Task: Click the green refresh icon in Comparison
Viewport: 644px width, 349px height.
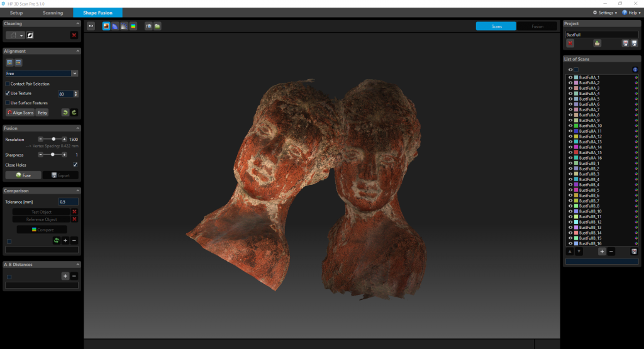Action: click(x=56, y=240)
